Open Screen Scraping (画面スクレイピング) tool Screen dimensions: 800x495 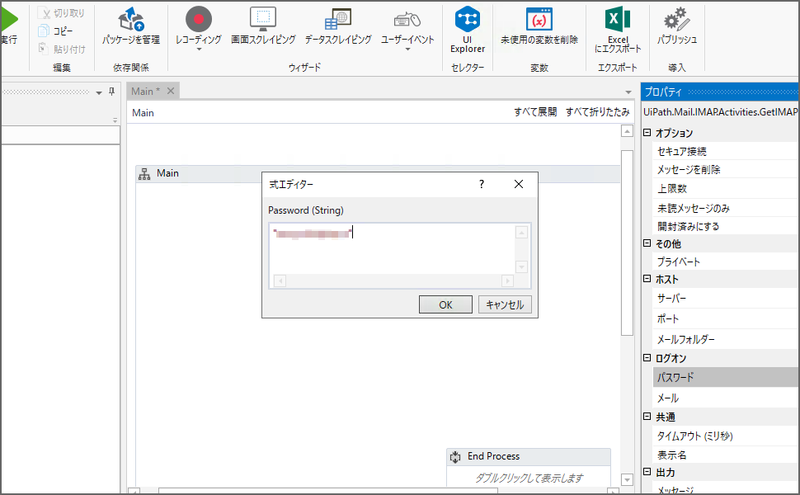click(x=263, y=26)
